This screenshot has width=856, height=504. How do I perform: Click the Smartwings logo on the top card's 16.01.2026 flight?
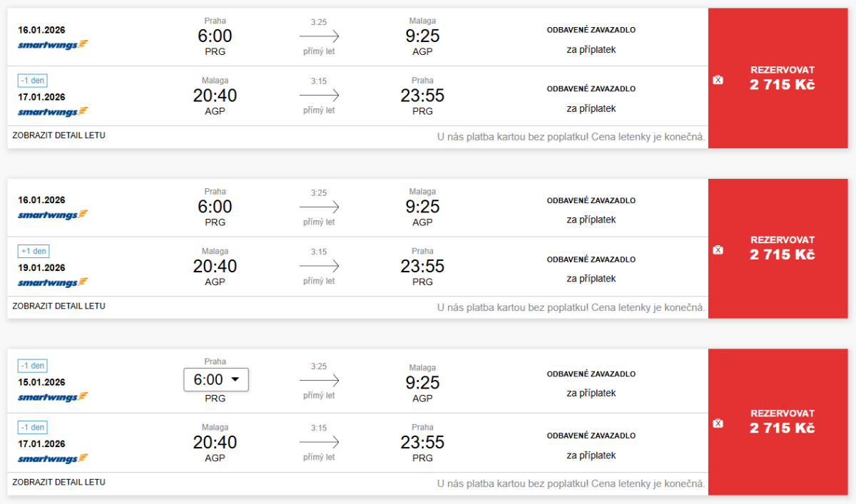coord(53,44)
